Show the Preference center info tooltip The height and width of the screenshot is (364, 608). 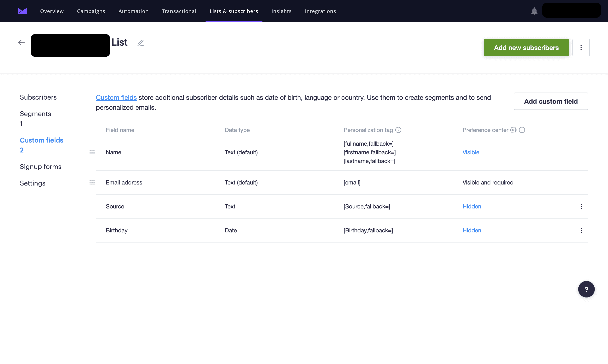click(522, 130)
